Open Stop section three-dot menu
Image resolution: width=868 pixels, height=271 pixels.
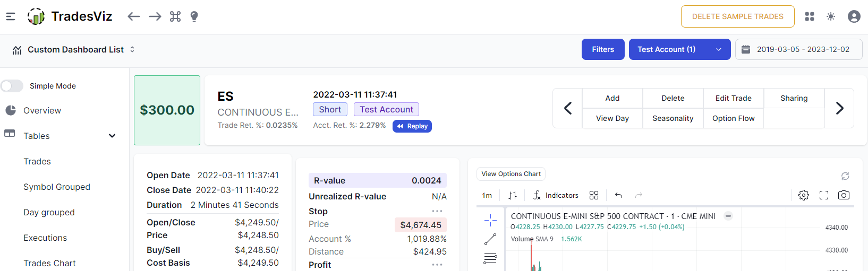[437, 211]
